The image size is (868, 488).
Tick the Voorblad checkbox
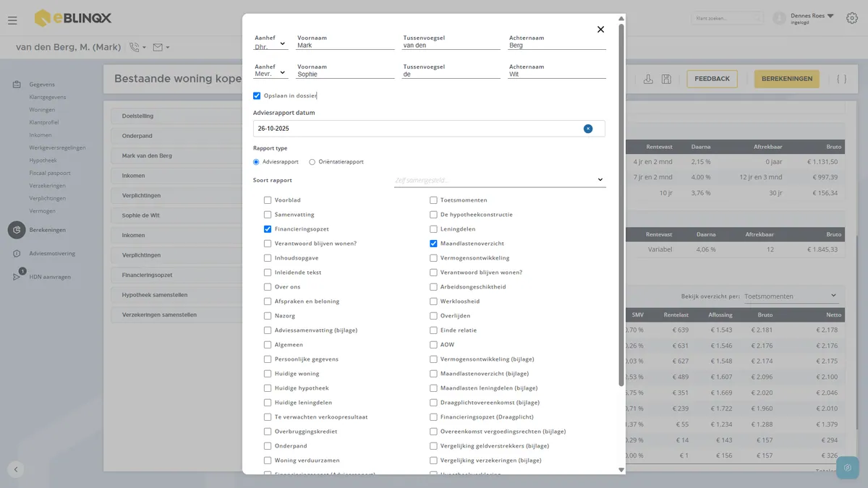[268, 200]
